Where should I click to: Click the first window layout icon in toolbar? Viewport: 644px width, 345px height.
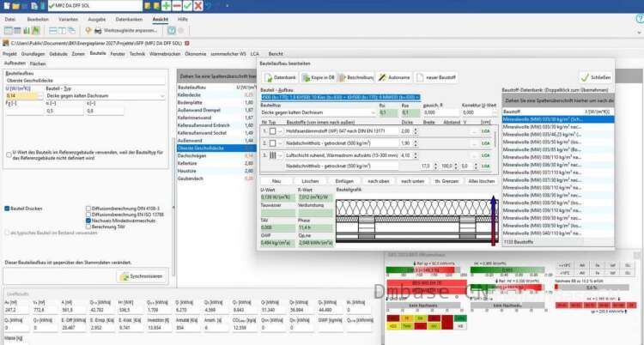coord(52,30)
